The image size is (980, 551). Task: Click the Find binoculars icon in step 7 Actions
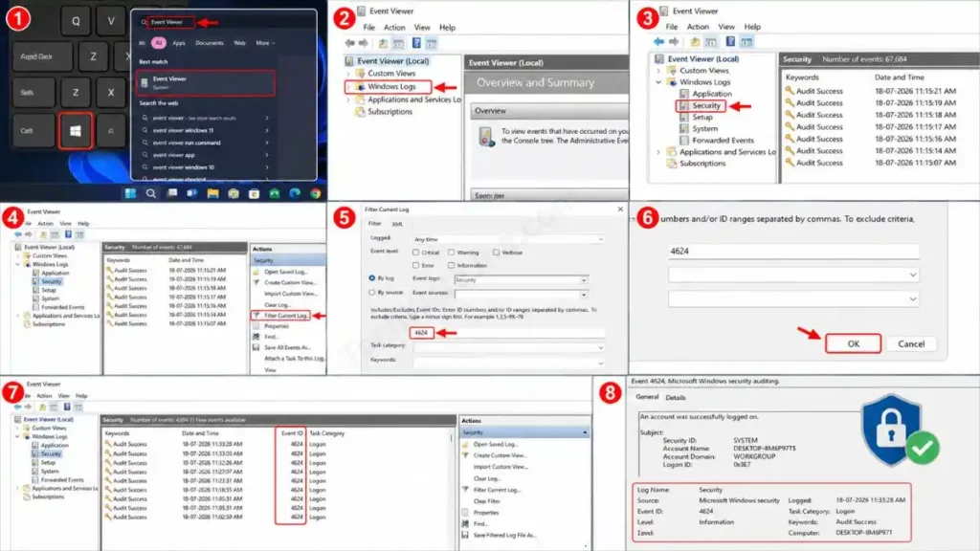coord(465,523)
